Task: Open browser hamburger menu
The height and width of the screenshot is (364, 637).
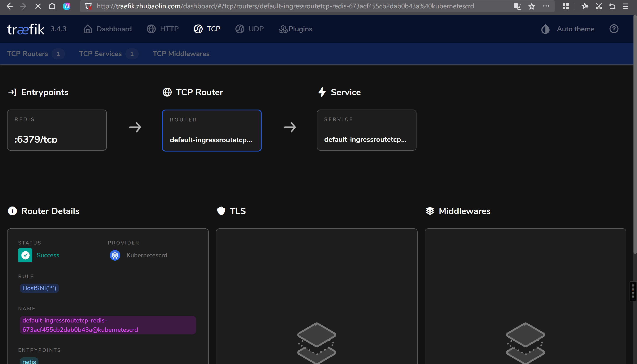Action: click(x=625, y=6)
